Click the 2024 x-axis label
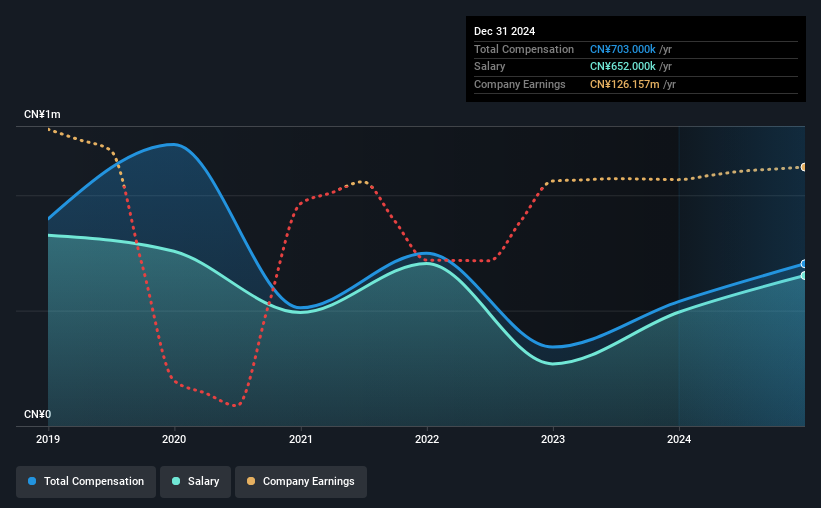 679,439
